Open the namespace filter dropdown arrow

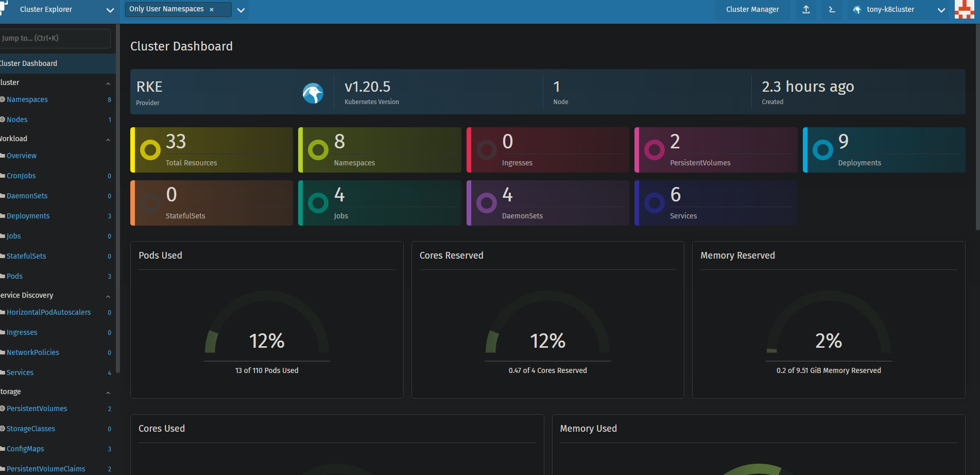click(x=240, y=10)
